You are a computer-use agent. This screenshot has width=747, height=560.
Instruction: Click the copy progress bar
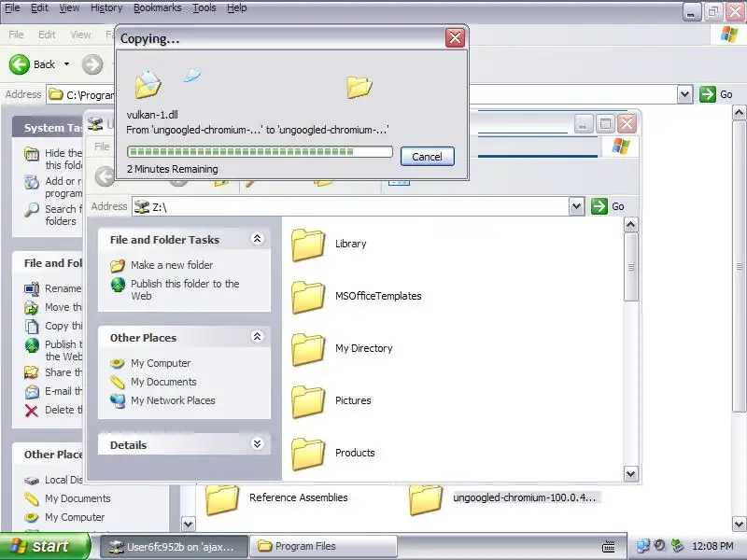click(x=260, y=152)
